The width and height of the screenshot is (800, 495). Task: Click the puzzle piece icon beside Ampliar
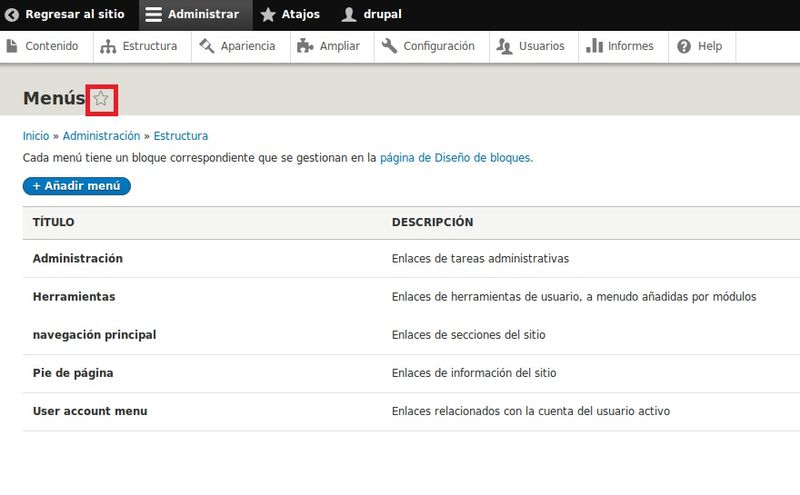click(305, 46)
